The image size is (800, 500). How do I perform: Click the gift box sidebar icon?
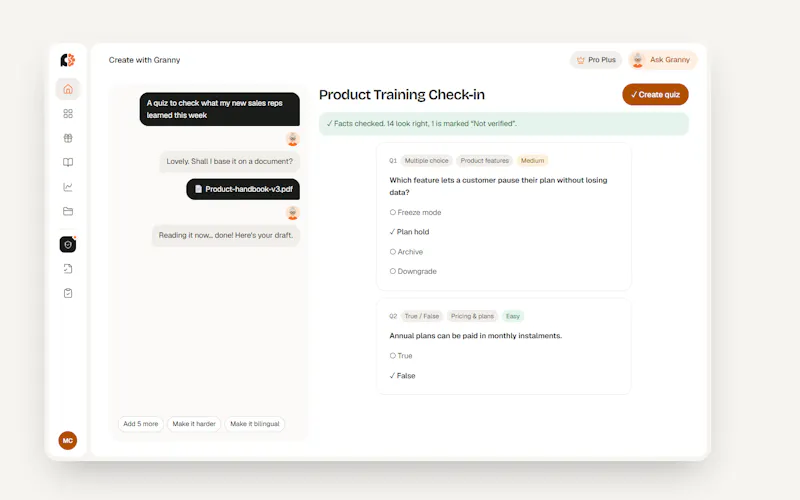pos(68,138)
